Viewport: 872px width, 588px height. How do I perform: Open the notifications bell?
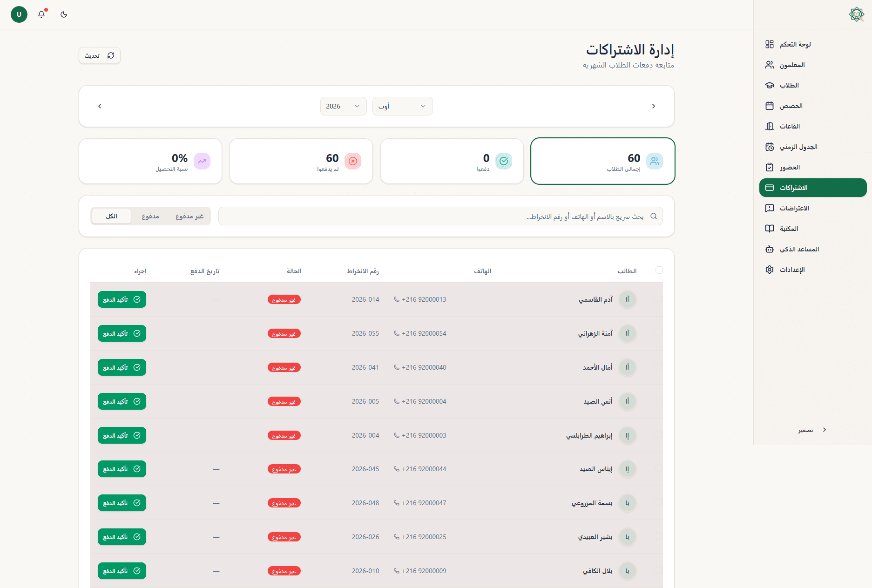click(x=41, y=14)
